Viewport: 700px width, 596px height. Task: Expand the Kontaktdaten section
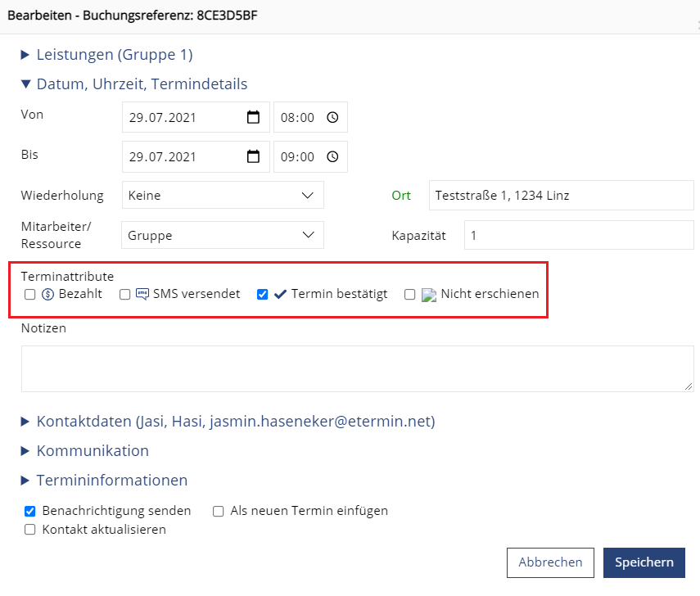tap(228, 421)
